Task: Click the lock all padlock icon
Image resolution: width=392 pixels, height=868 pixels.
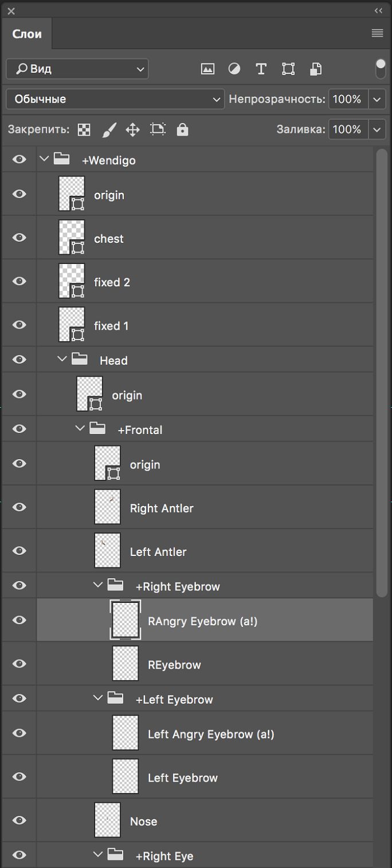Action: (182, 129)
